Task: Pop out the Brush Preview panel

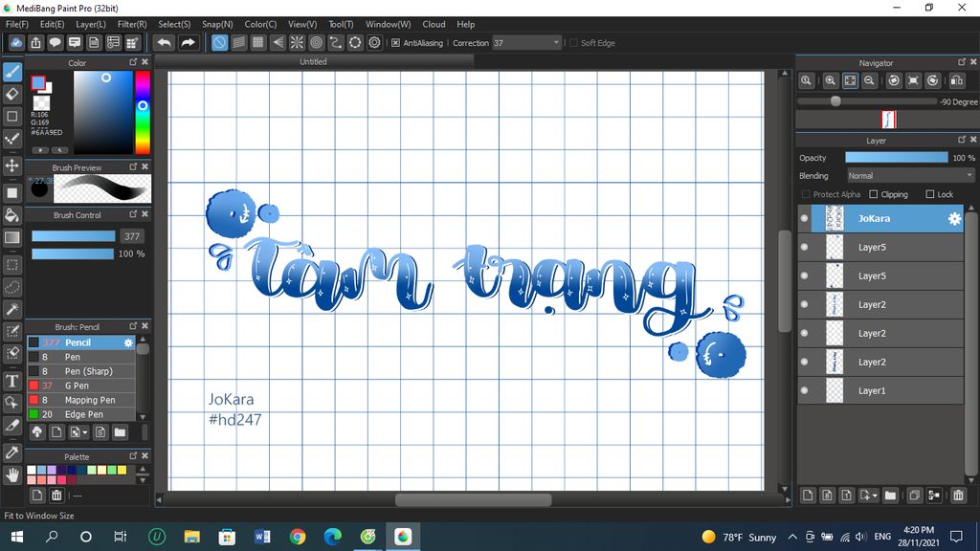Action: (x=133, y=166)
